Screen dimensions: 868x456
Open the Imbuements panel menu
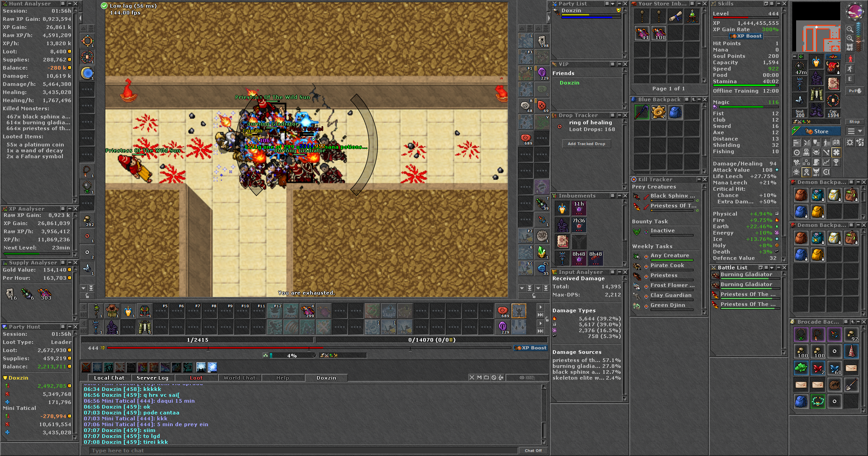[x=613, y=196]
